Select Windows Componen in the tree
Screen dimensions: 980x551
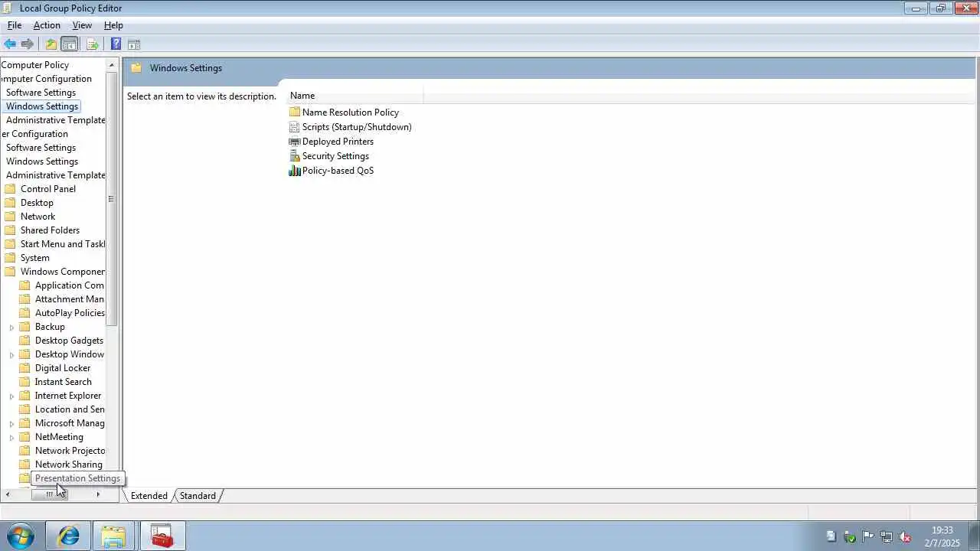pyautogui.click(x=62, y=272)
